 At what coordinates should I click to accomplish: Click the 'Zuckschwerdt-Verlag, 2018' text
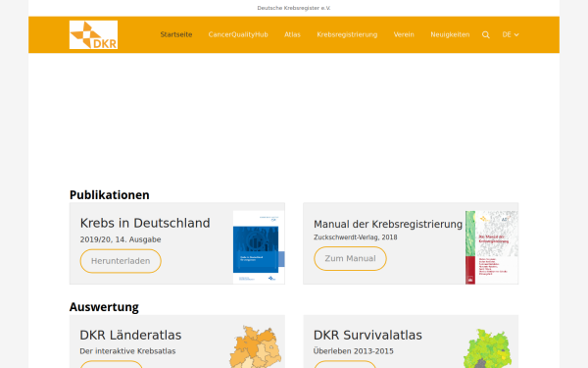(x=356, y=237)
